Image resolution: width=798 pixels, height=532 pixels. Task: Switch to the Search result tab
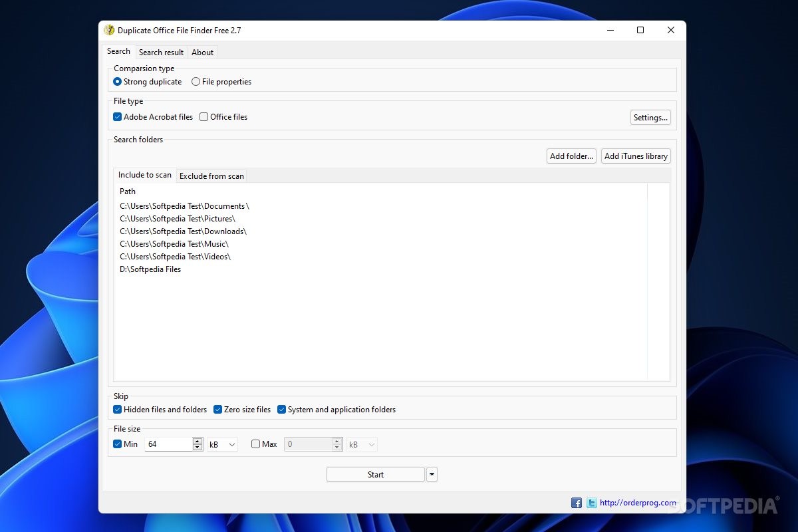[161, 53]
